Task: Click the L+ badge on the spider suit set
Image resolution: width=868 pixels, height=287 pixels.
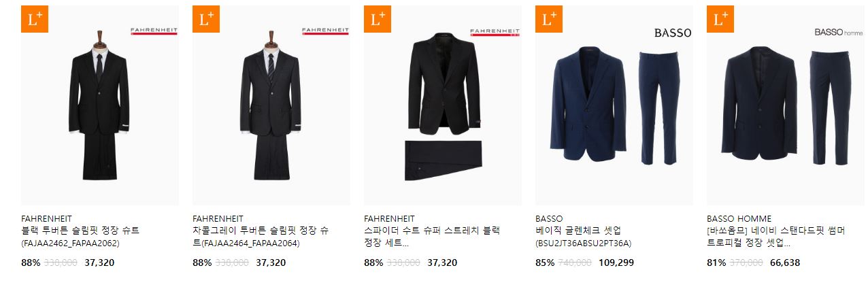Action: pos(378,19)
